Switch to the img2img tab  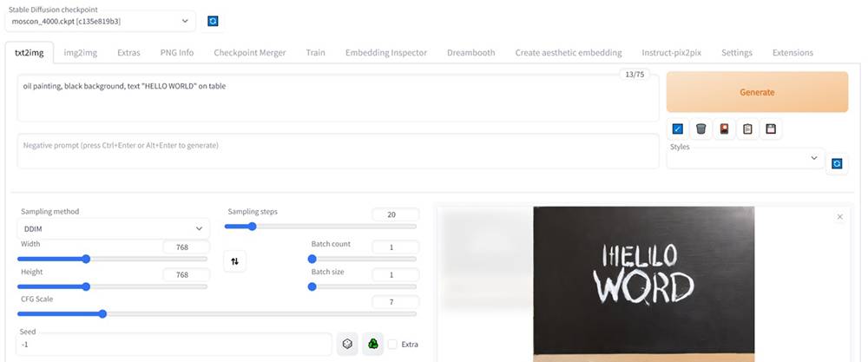[80, 53]
